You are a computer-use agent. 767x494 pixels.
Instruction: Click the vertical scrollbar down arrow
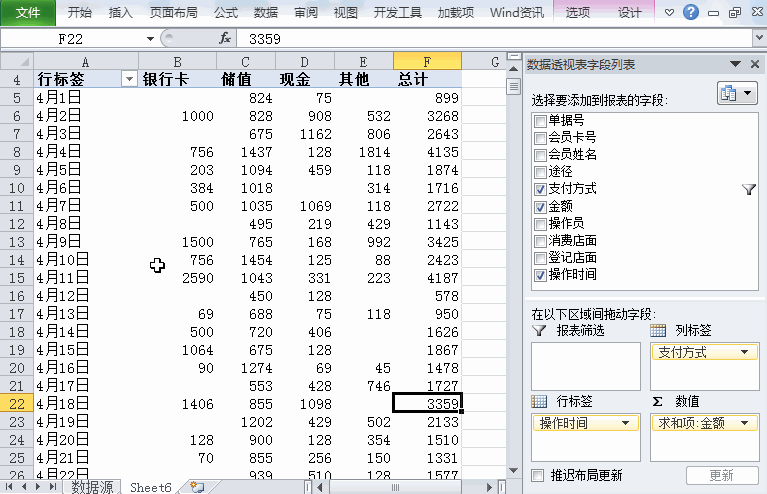[x=513, y=471]
